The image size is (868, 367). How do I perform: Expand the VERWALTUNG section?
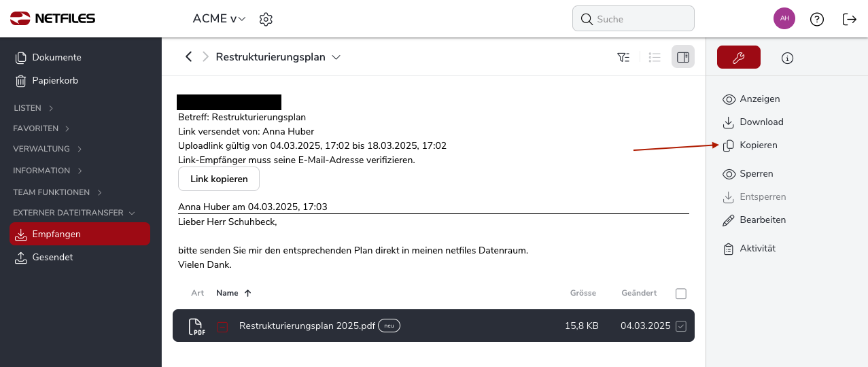tap(48, 149)
